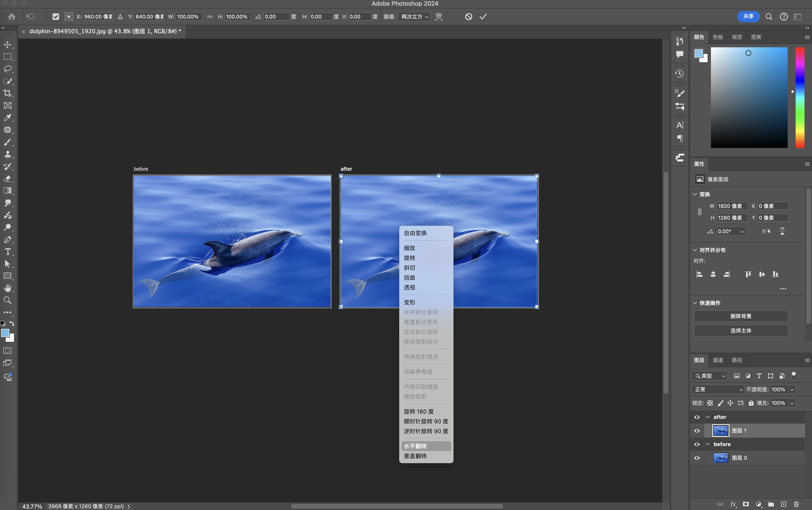This screenshot has width=812, height=510.
Task: Open the 插值 interpolation dropdown
Action: [x=414, y=17]
